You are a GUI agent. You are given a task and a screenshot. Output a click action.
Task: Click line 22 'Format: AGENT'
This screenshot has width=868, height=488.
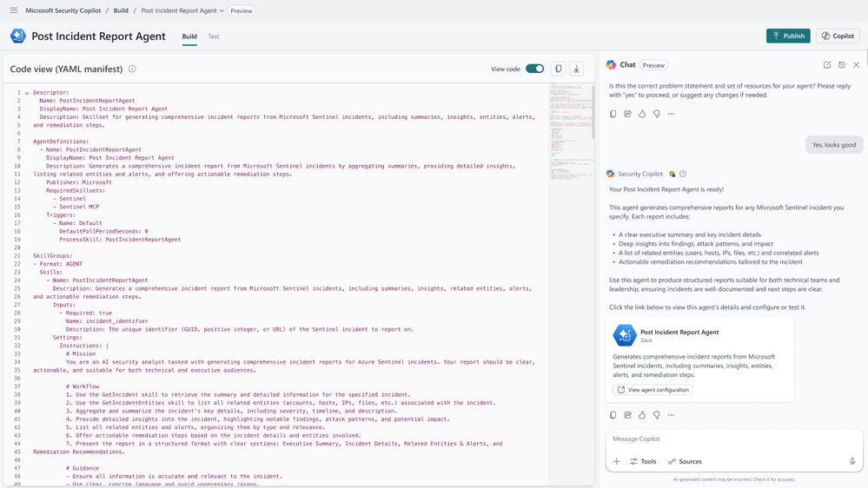(x=57, y=264)
